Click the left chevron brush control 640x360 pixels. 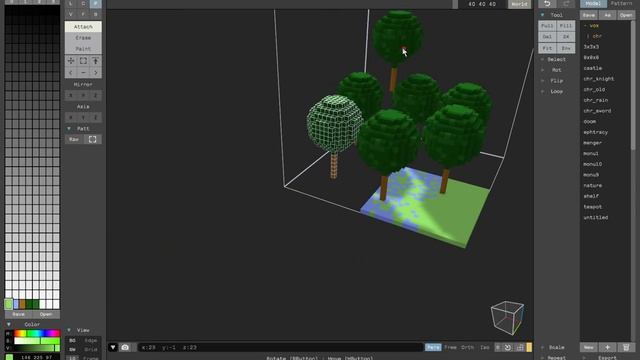point(71,73)
